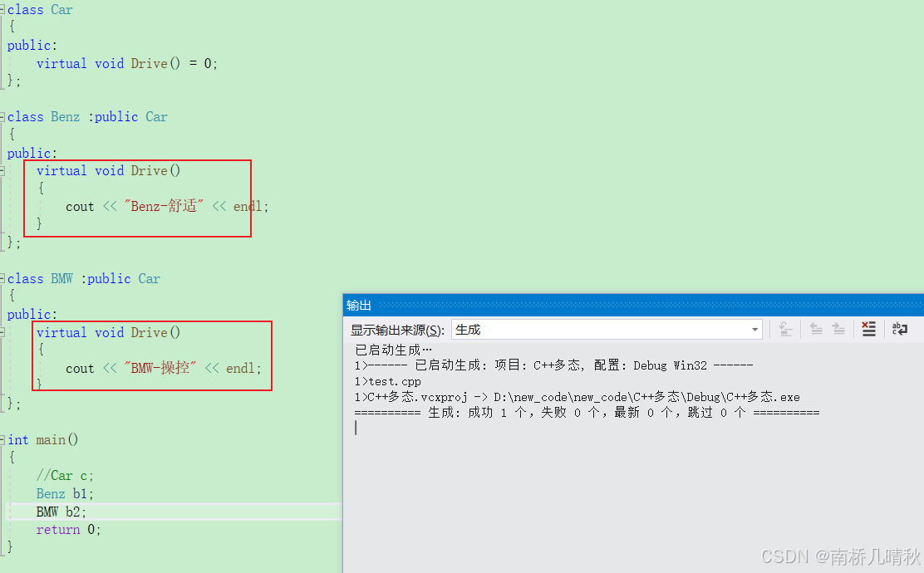Image resolution: width=924 pixels, height=573 pixels.
Task: Collapse Drive() method inside class BMW
Action: coord(2,333)
